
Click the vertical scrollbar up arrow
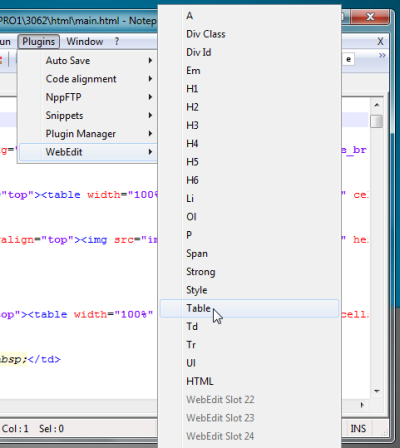point(377,105)
